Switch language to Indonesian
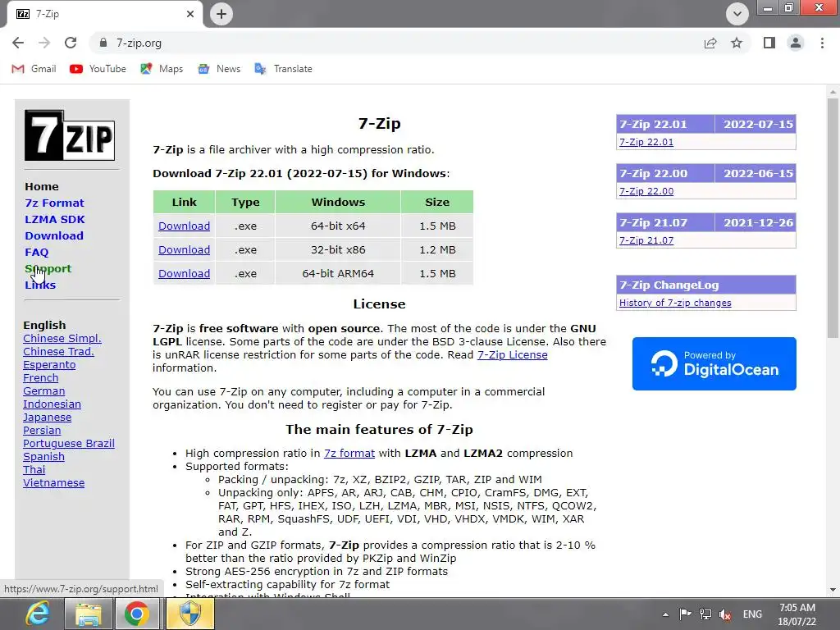The width and height of the screenshot is (840, 630). point(52,404)
